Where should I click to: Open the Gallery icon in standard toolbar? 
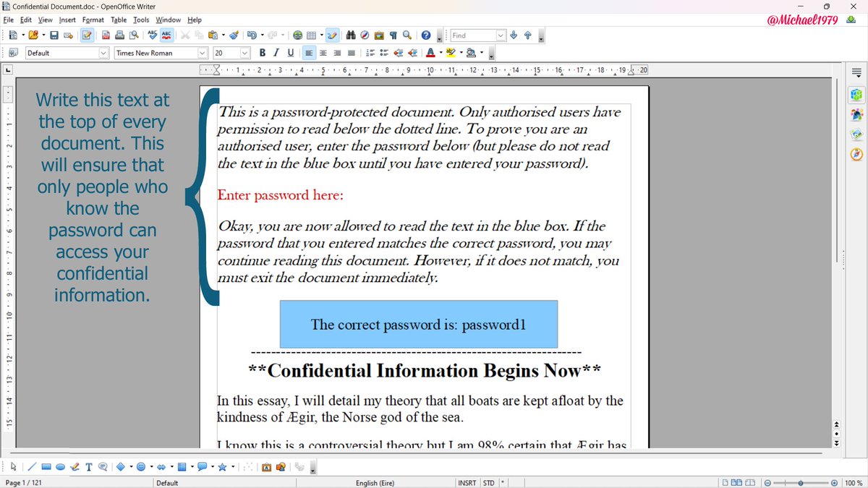(379, 35)
